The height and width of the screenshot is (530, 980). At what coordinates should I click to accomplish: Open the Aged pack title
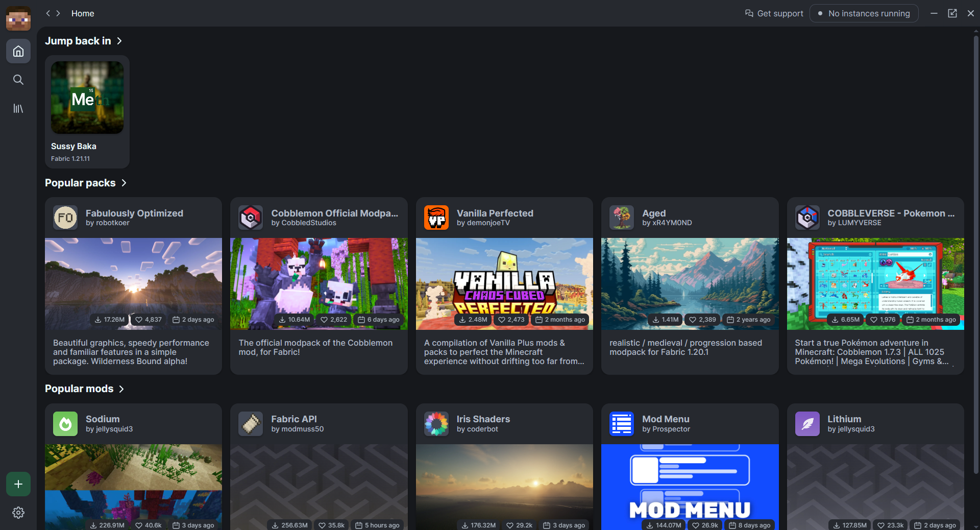[654, 213]
